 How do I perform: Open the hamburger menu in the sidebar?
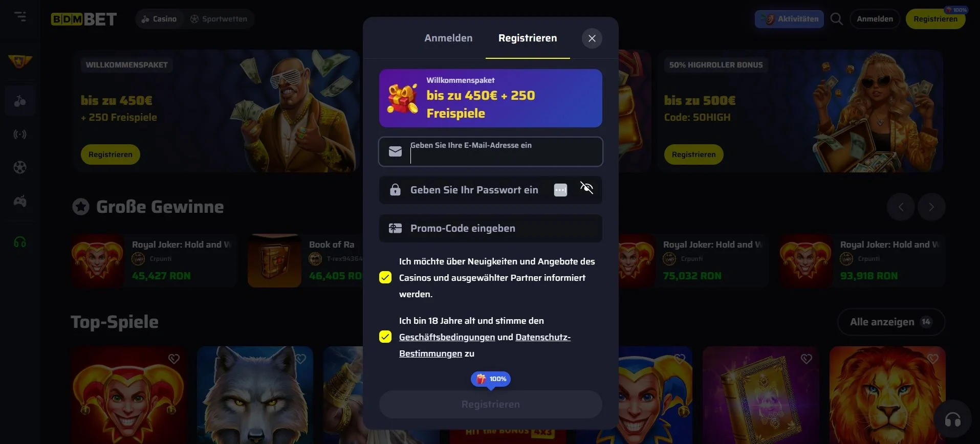[20, 17]
